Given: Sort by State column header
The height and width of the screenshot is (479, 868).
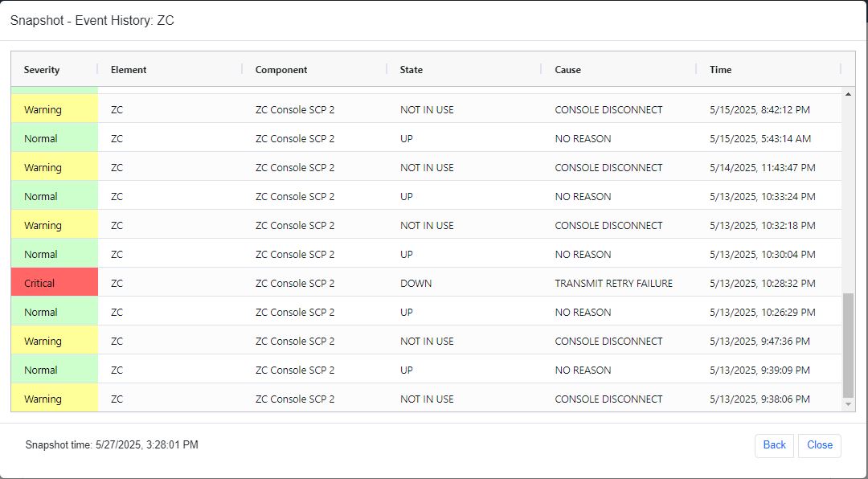Looking at the screenshot, I should [x=411, y=70].
